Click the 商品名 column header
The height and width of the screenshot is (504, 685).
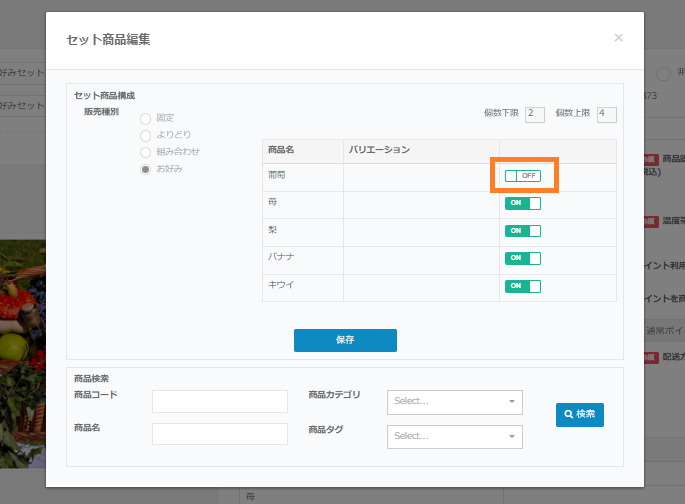point(281,150)
